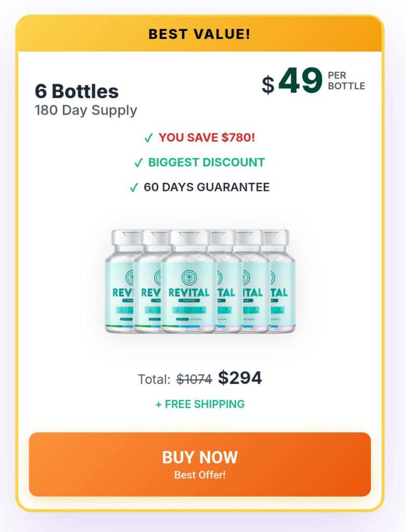This screenshot has height=532, width=406.
Task: Click the checkmark beside BIGGEST DISCOUNT
Action: (x=138, y=163)
